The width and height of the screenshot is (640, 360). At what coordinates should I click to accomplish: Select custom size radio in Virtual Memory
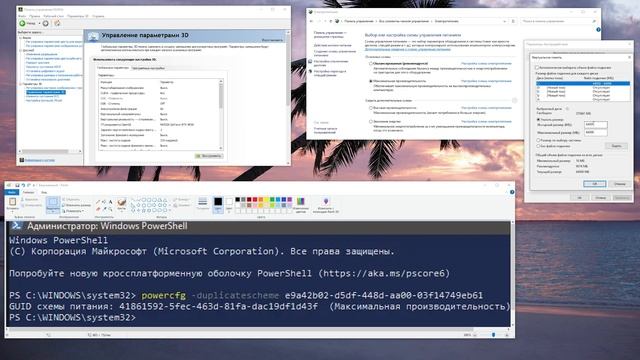click(538, 120)
